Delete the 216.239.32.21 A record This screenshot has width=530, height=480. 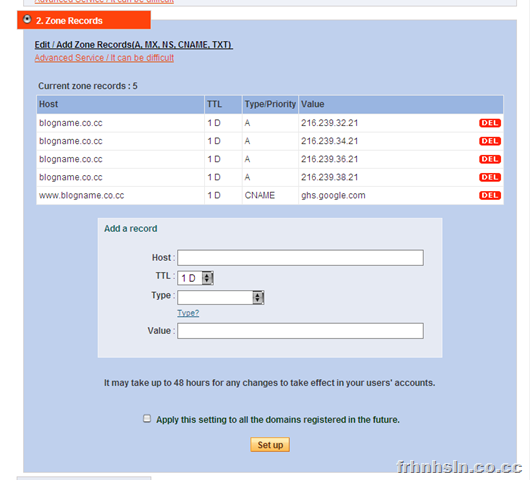[489, 123]
